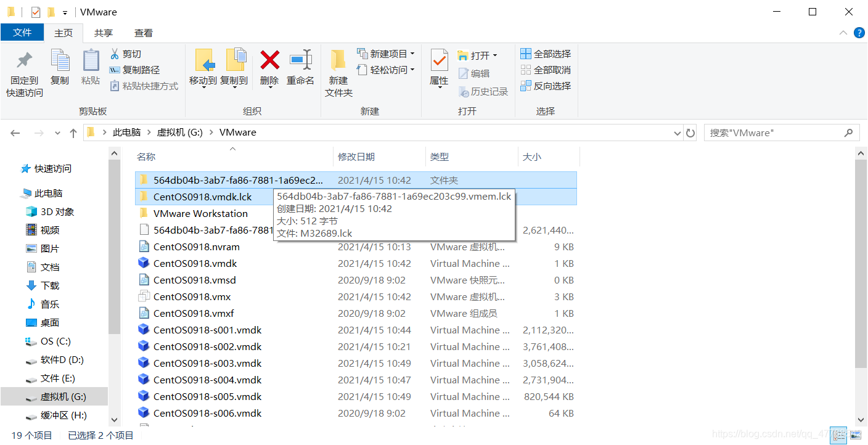Click the Help question mark icon
The height and width of the screenshot is (445, 868).
(859, 33)
